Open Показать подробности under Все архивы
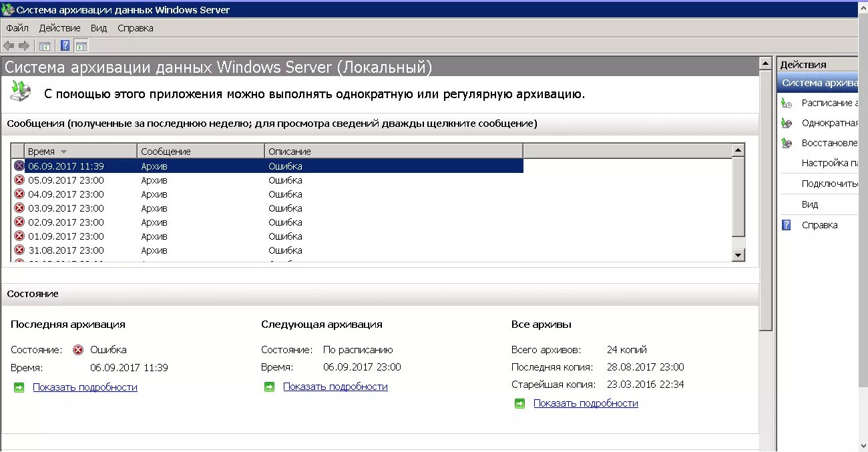Screen dimensions: 868x452 (x=586, y=403)
